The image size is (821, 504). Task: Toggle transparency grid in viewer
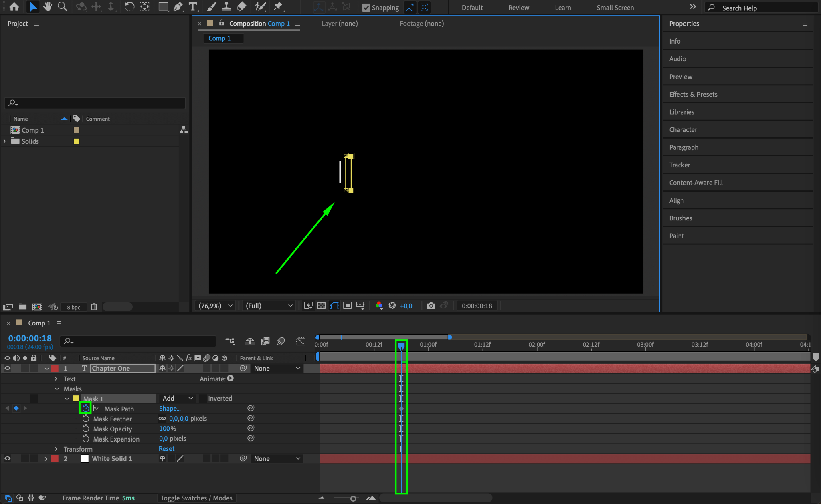click(x=321, y=306)
